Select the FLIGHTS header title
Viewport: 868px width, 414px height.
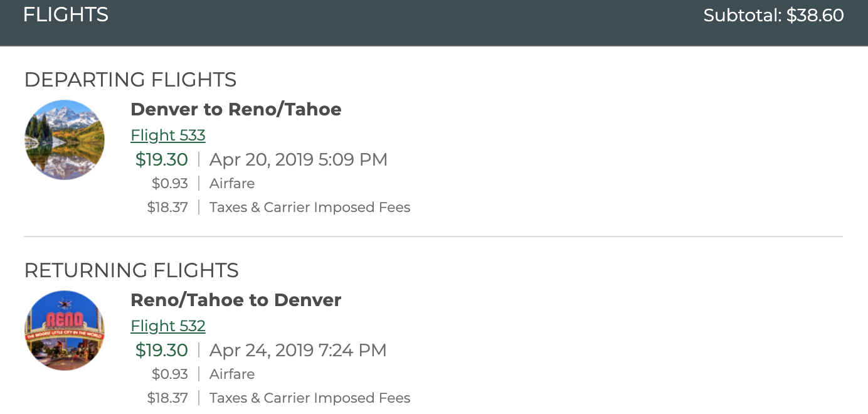[66, 14]
